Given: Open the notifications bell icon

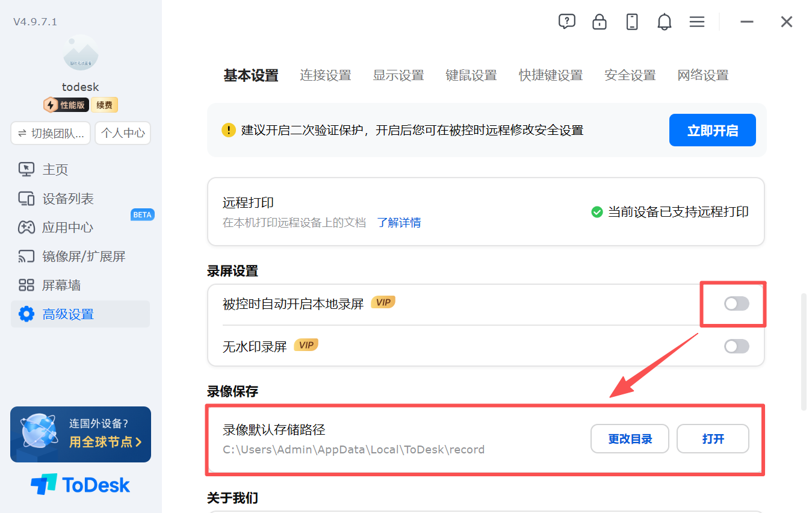Looking at the screenshot, I should [x=665, y=22].
